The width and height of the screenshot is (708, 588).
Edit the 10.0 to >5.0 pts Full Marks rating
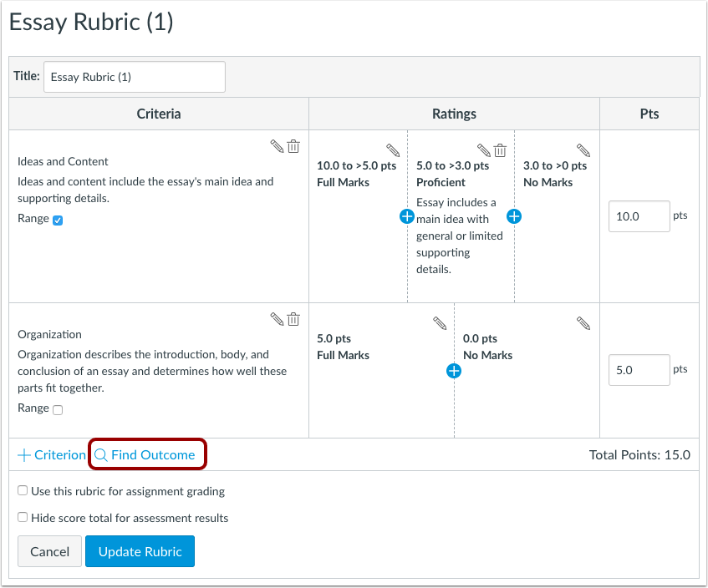coord(393,150)
